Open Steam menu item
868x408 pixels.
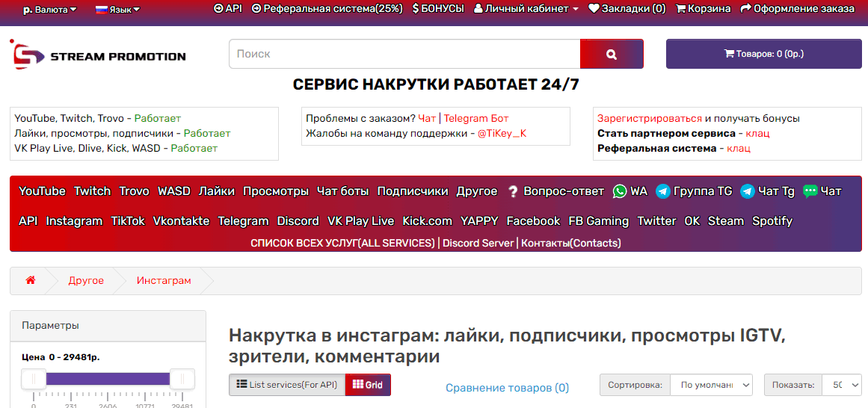726,221
